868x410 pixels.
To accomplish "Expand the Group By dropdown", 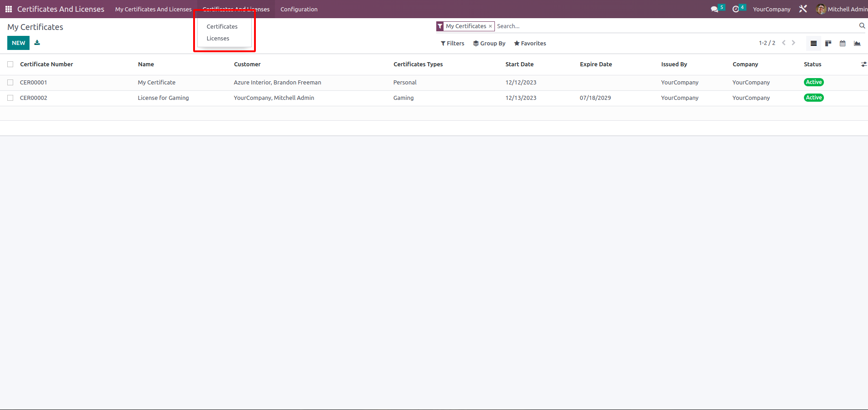I will (x=489, y=44).
